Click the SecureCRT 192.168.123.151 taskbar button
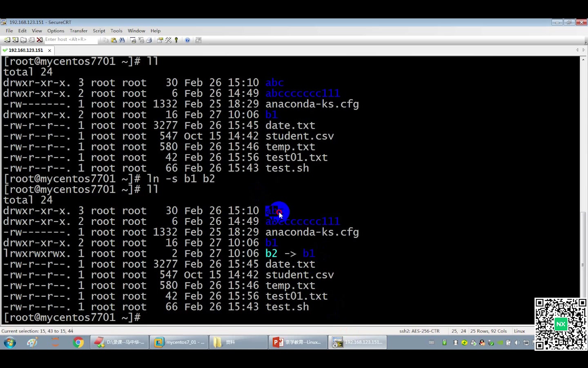The image size is (588, 368). click(x=357, y=342)
